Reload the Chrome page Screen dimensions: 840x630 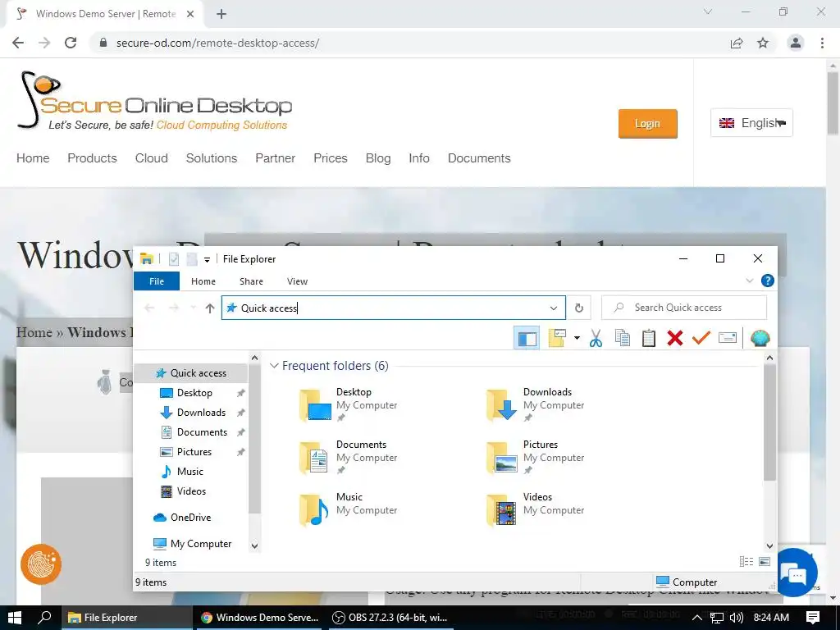71,43
